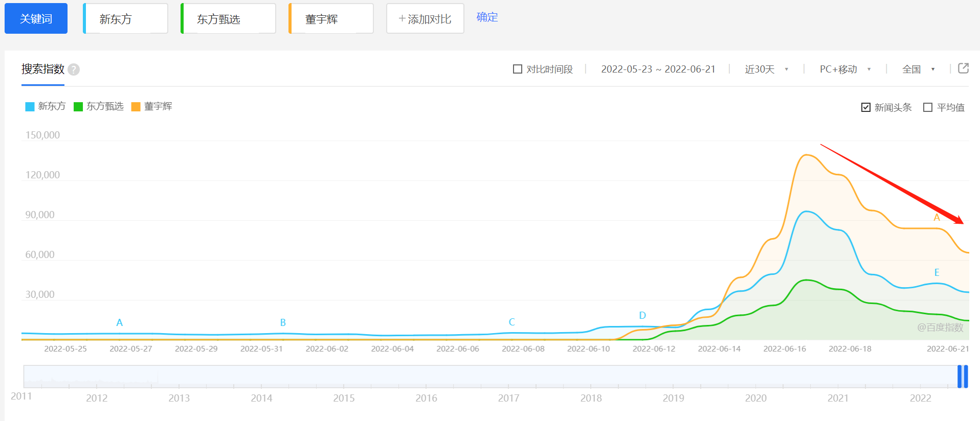The width and height of the screenshot is (980, 421).
Task: Open the PC+移动 source dropdown
Action: click(845, 69)
